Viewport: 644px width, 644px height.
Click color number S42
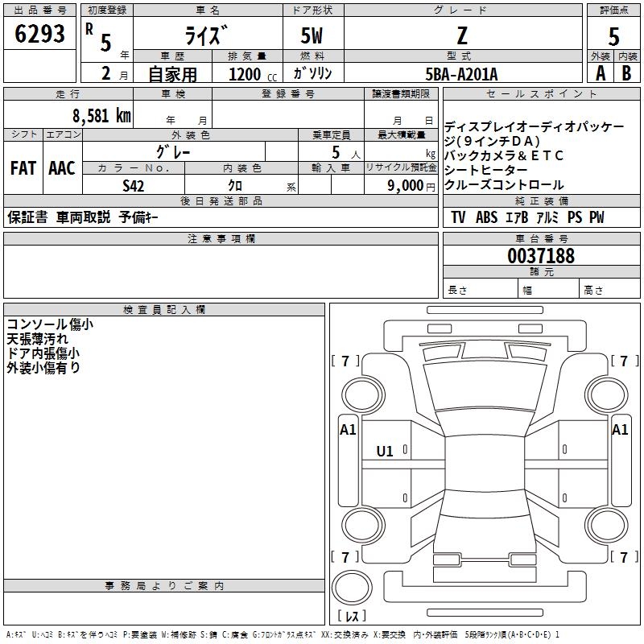[x=134, y=186]
